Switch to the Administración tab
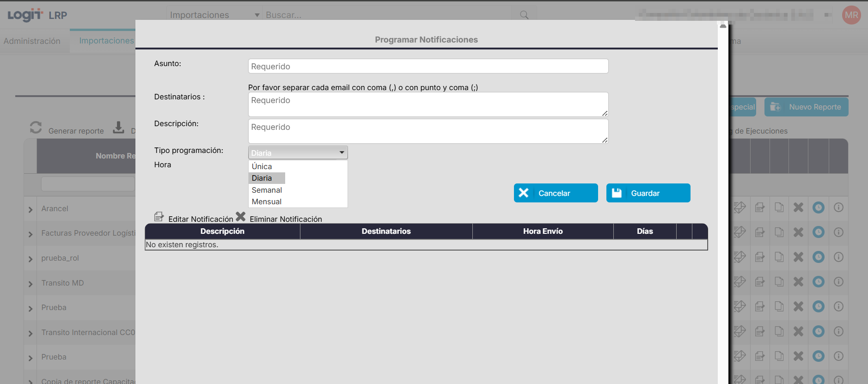 tap(32, 41)
